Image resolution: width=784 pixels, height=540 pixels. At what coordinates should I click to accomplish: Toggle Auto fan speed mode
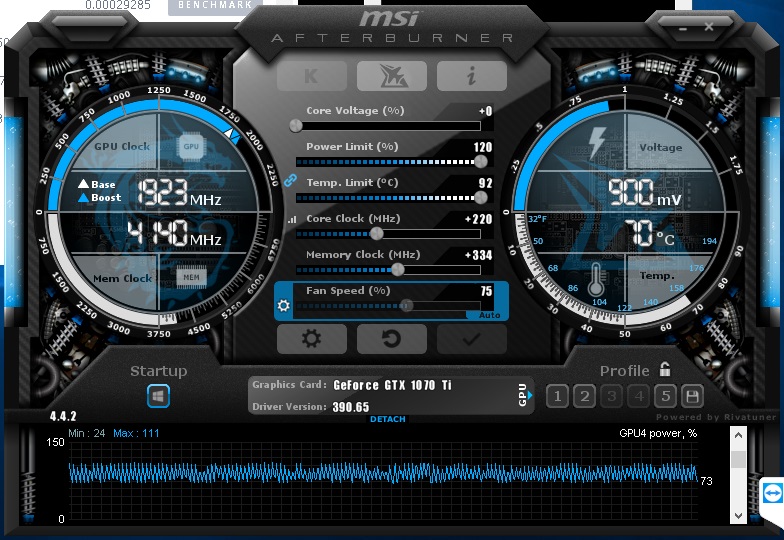pyautogui.click(x=488, y=315)
